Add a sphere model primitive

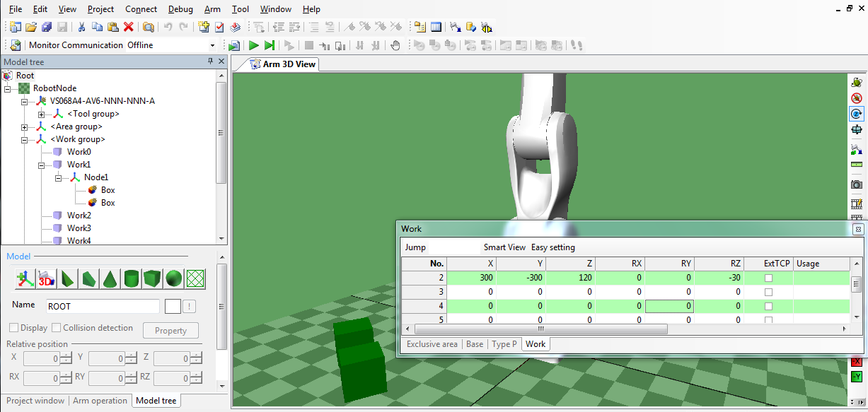[174, 279]
